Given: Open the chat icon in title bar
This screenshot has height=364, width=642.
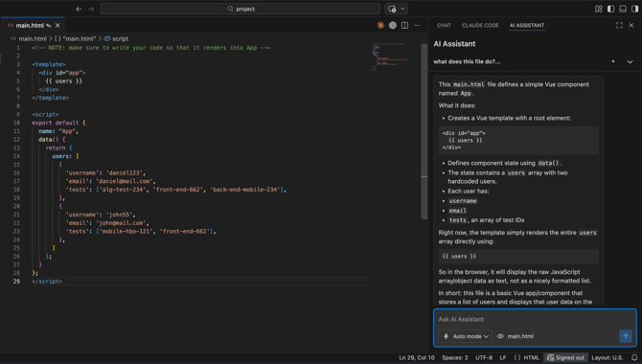Looking at the screenshot, I should pos(392,9).
